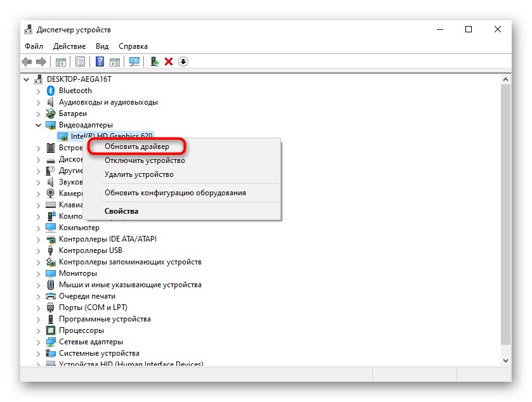The height and width of the screenshot is (402, 532).
Task: Click the scrollbar down arrow
Action: pyautogui.click(x=505, y=361)
